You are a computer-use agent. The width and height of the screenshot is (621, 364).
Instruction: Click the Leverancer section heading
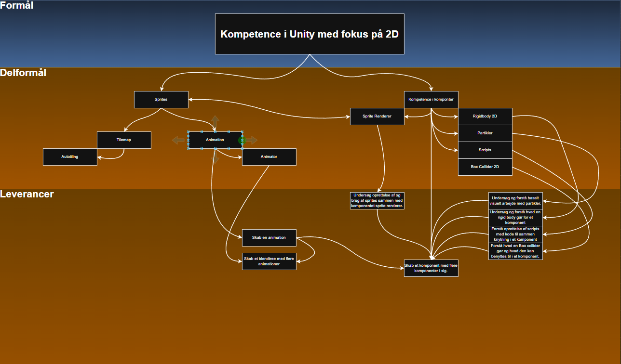click(27, 195)
